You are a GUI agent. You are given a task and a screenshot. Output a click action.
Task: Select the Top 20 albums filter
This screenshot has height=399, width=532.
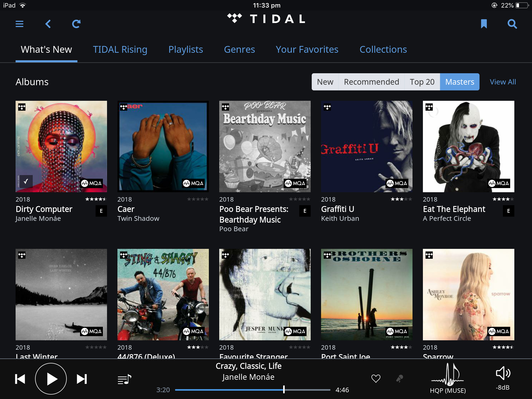point(422,82)
